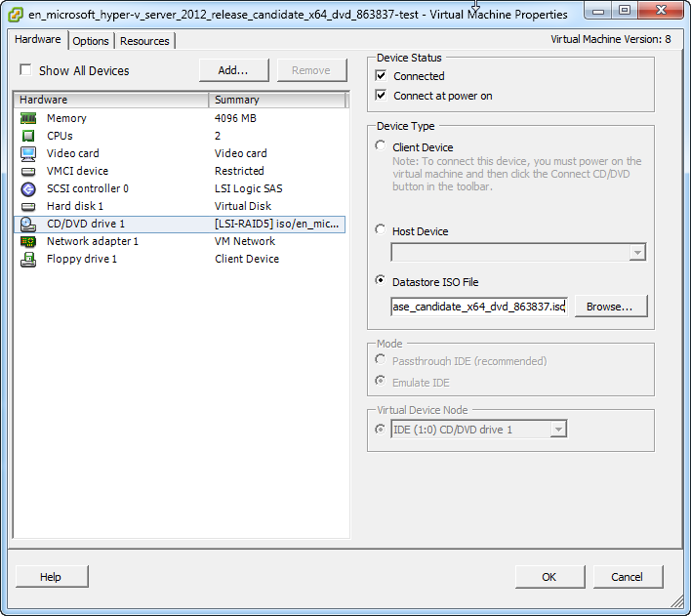Viewport: 691px width, 616px height.
Task: Click the LSI Logic SAS summary
Action: [249, 188]
